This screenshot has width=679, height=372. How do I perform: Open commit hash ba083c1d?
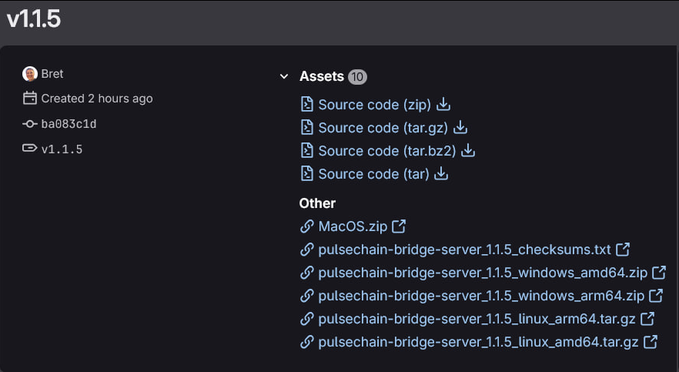(x=69, y=124)
